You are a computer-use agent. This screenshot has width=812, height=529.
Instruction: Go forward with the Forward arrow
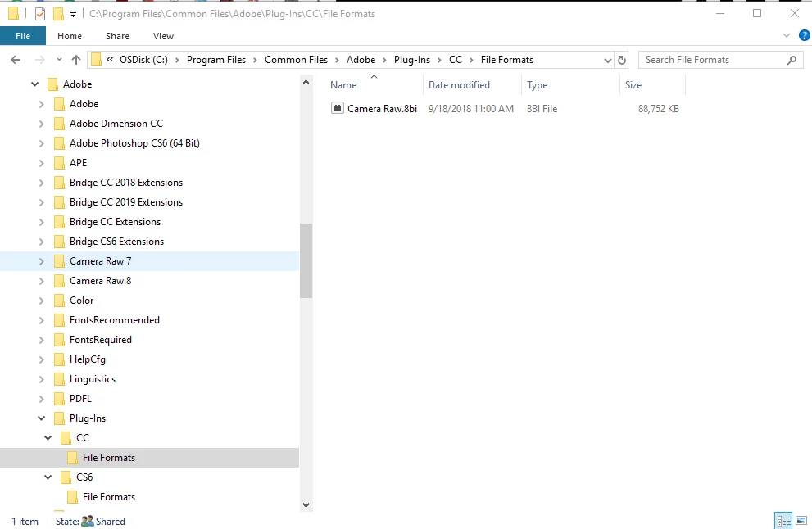point(39,60)
